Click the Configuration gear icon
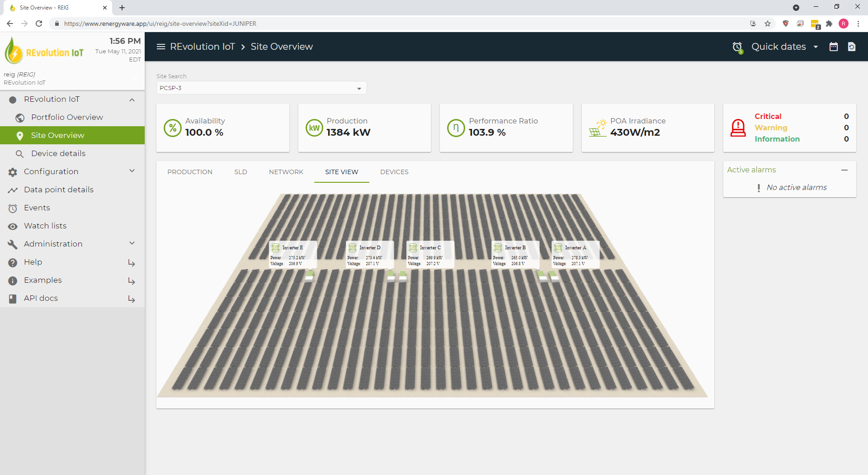Viewport: 868px width, 475px height. [13, 172]
